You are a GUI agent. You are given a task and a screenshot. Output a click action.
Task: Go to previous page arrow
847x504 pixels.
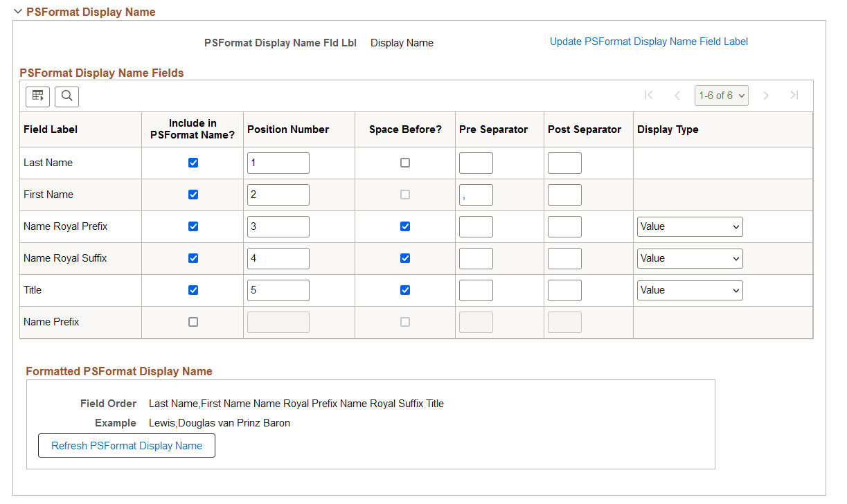click(x=677, y=96)
